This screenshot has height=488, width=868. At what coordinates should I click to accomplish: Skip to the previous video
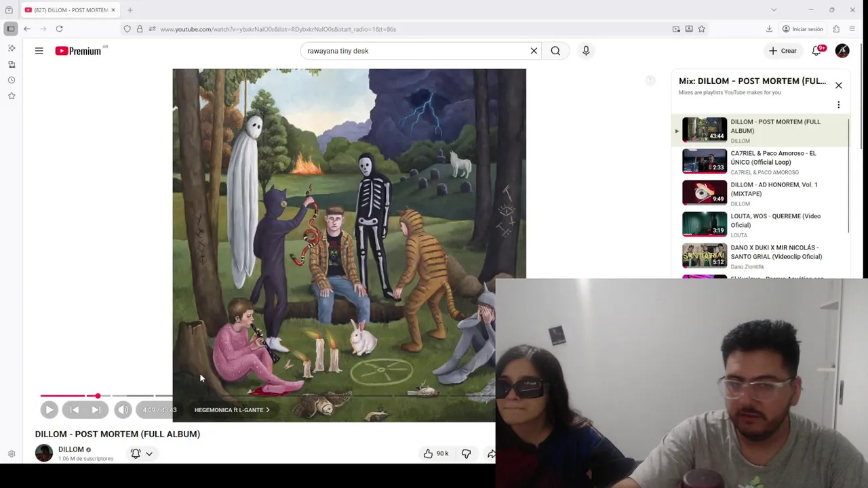click(75, 409)
